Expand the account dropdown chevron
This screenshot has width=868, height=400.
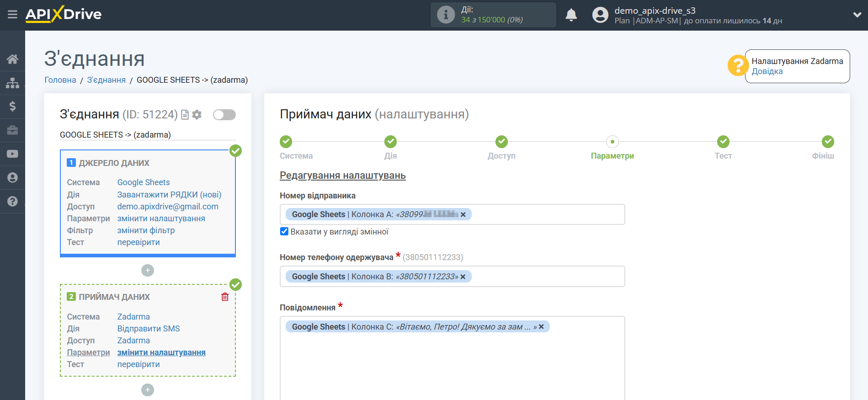pyautogui.click(x=857, y=15)
